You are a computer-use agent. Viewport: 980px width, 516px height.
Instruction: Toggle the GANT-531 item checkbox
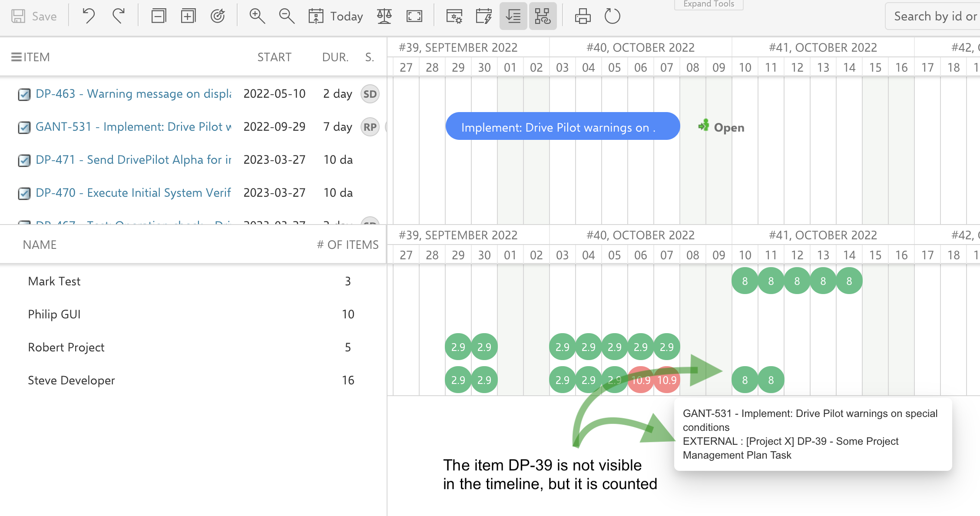pos(24,127)
